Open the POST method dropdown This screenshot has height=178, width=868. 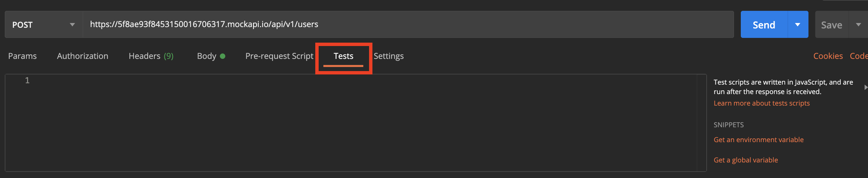click(x=43, y=25)
